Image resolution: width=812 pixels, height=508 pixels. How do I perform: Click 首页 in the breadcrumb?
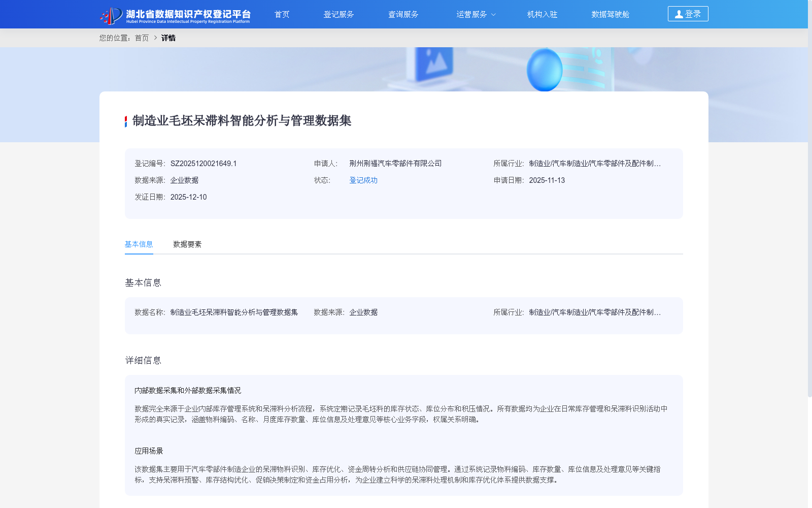point(142,38)
